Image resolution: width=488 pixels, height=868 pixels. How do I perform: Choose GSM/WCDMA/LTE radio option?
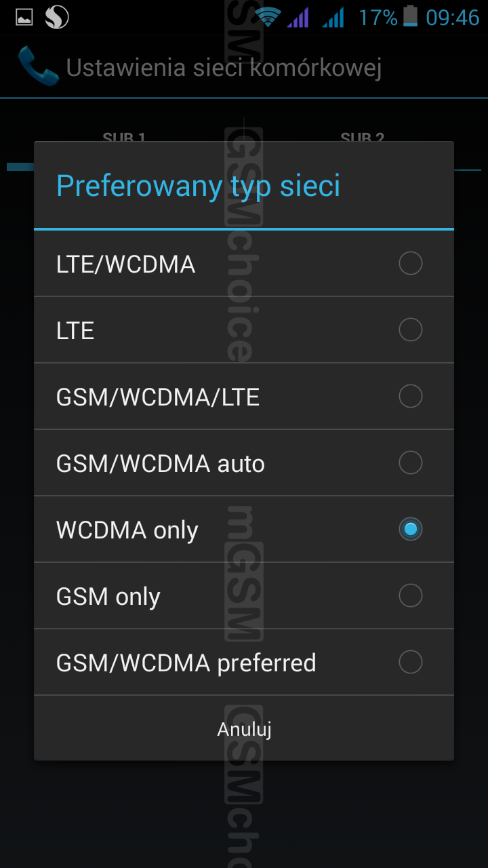411,396
